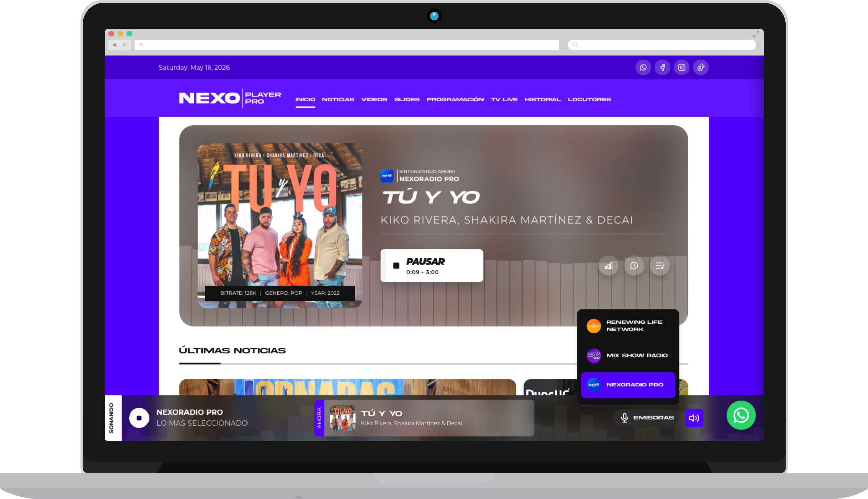The height and width of the screenshot is (499, 868).
Task: Open VIDEOS menu item
Action: click(x=374, y=99)
